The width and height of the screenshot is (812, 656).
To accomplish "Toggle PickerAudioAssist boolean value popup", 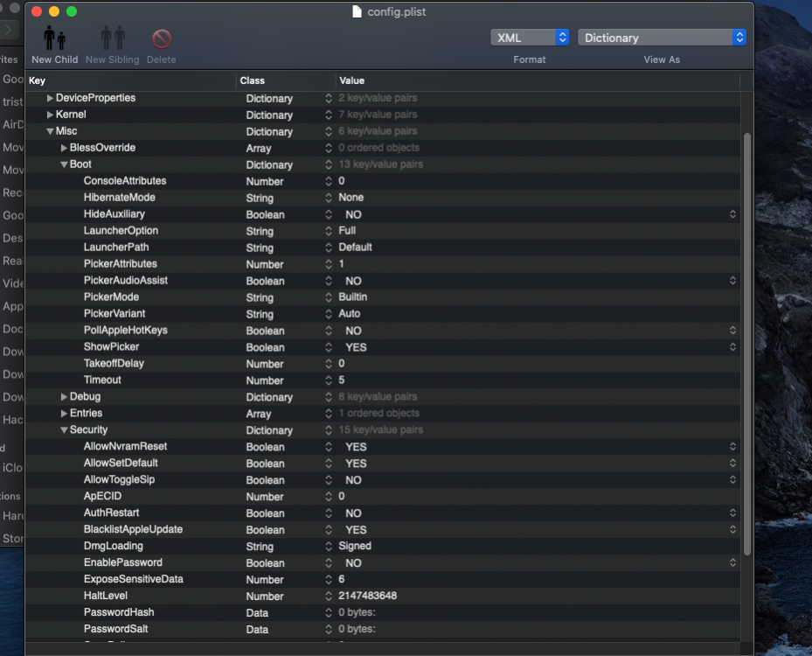I will pyautogui.click(x=732, y=280).
